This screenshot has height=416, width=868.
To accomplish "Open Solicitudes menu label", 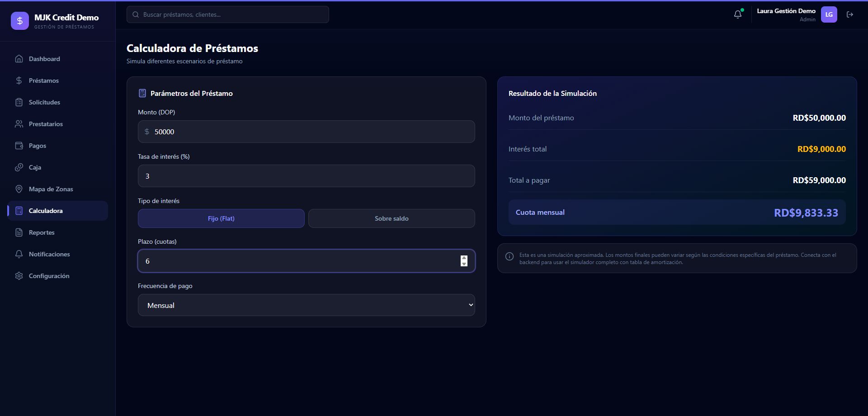I will click(44, 102).
